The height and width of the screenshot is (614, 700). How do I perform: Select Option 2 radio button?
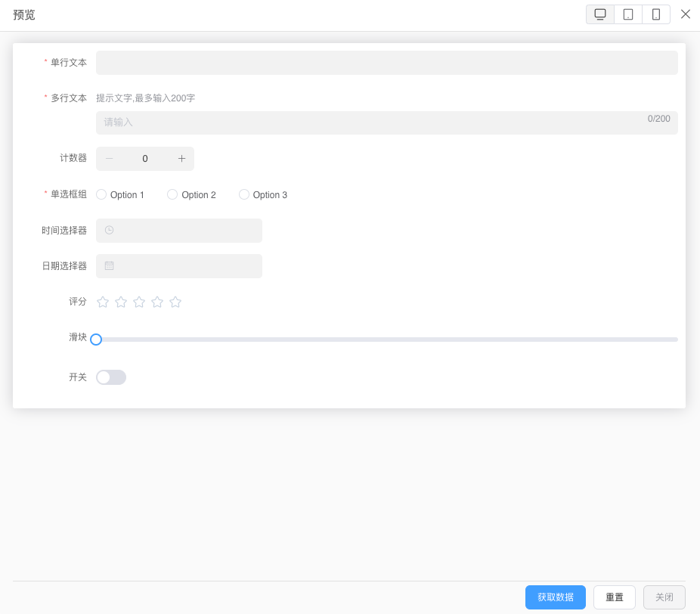pos(172,194)
